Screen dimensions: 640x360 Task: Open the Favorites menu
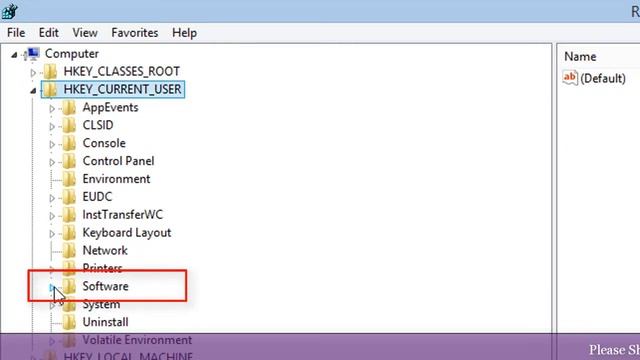click(x=135, y=33)
